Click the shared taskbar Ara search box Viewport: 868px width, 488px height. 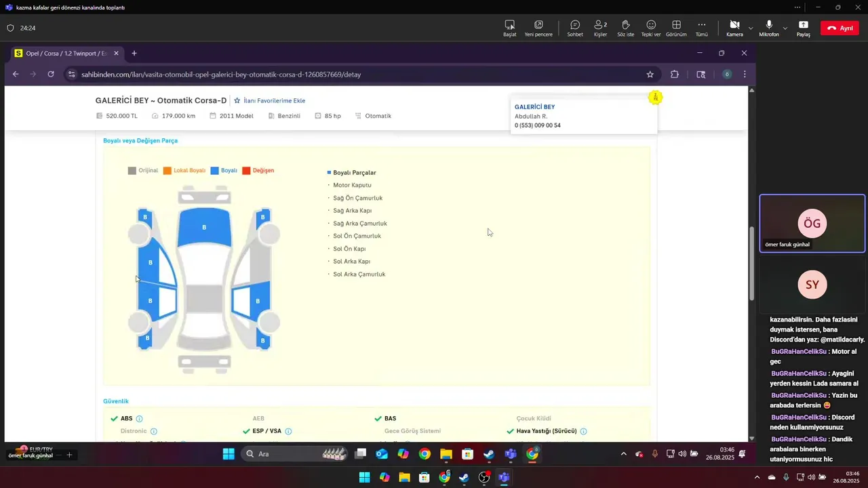click(294, 454)
